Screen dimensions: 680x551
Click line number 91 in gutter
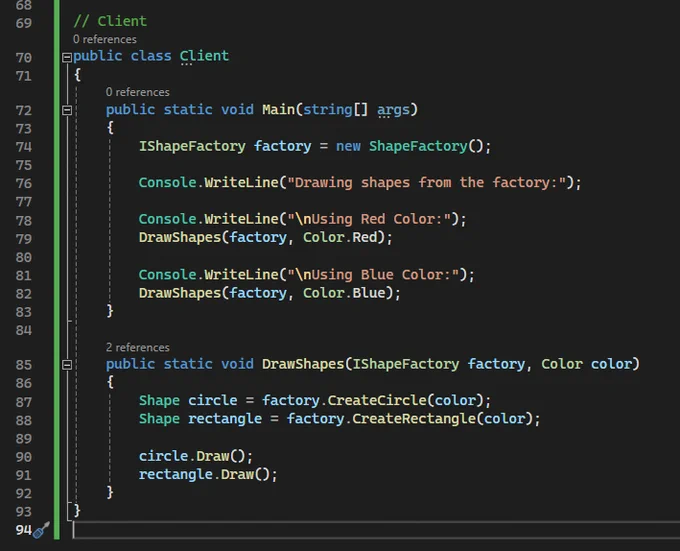click(23, 475)
